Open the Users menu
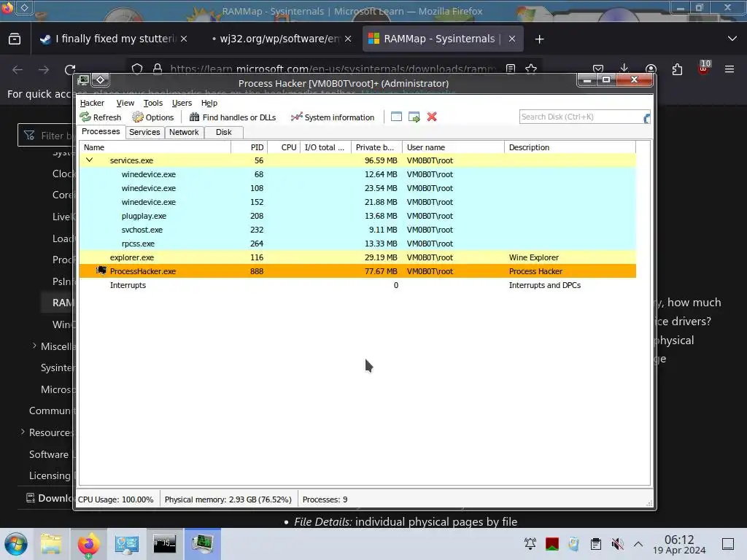This screenshot has height=560, width=747. point(182,103)
